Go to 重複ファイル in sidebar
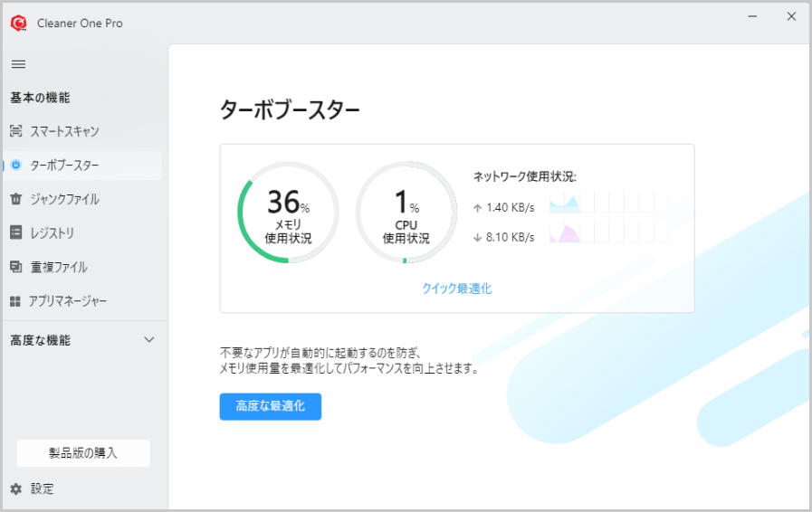This screenshot has height=512, width=812. (x=59, y=267)
